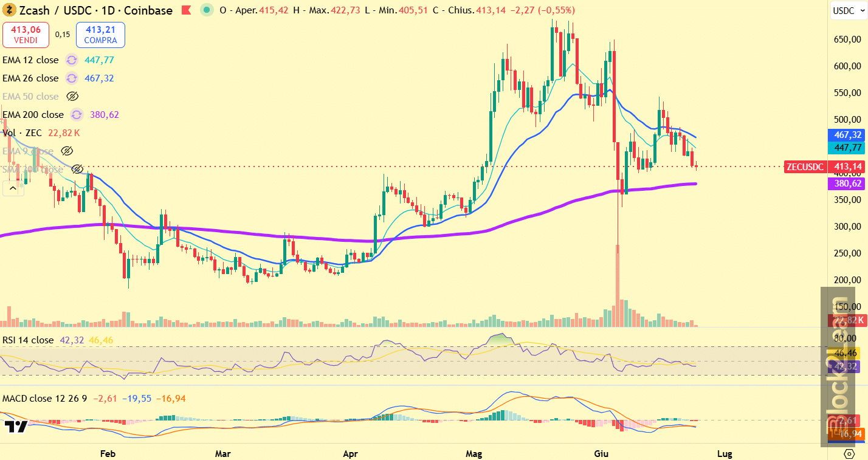Click the red ZECUSDC 413,14 price label
The width and height of the screenshot is (868, 460).
point(825,166)
